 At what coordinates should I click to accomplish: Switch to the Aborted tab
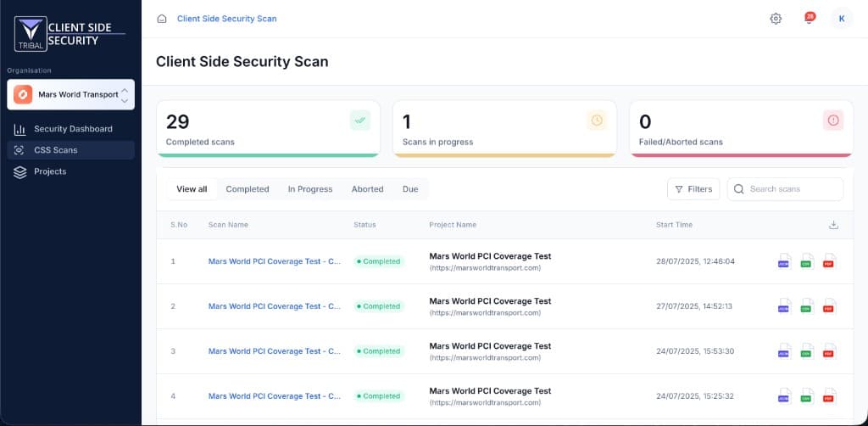pos(368,189)
